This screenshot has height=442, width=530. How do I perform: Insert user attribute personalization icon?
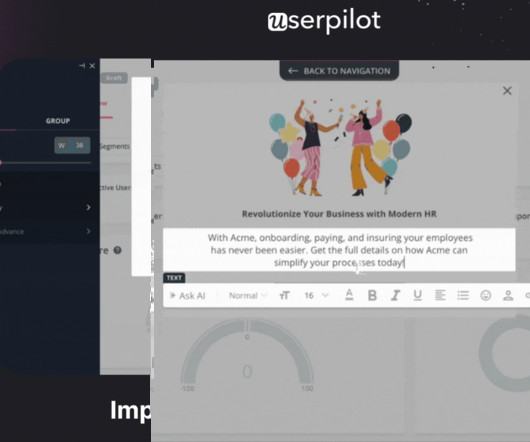point(508,296)
